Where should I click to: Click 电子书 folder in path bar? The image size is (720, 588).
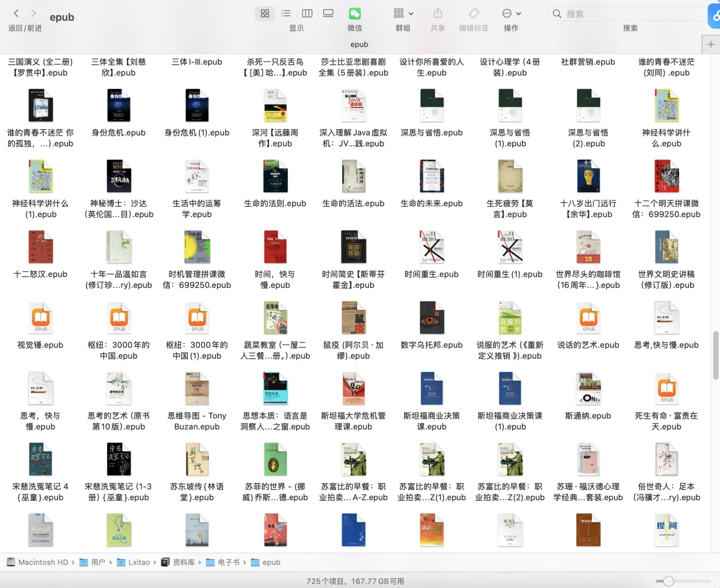coord(223,562)
